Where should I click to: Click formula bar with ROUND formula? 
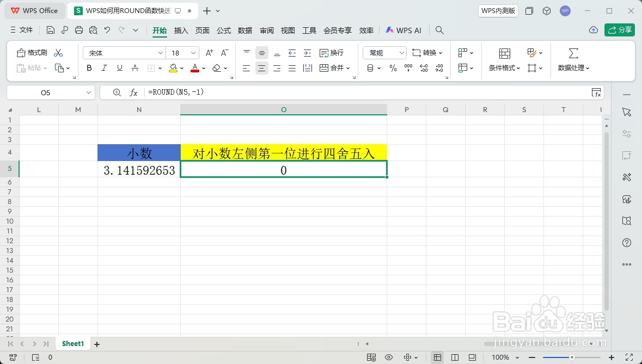click(366, 92)
